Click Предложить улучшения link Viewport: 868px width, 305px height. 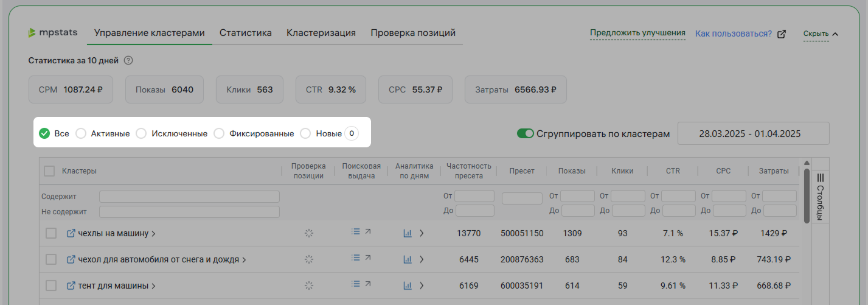(x=637, y=33)
